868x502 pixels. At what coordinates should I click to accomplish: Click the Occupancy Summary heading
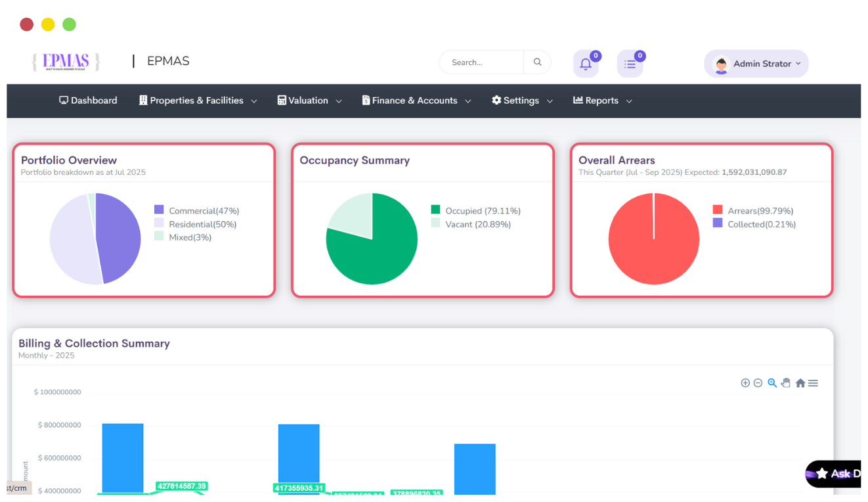tap(355, 160)
